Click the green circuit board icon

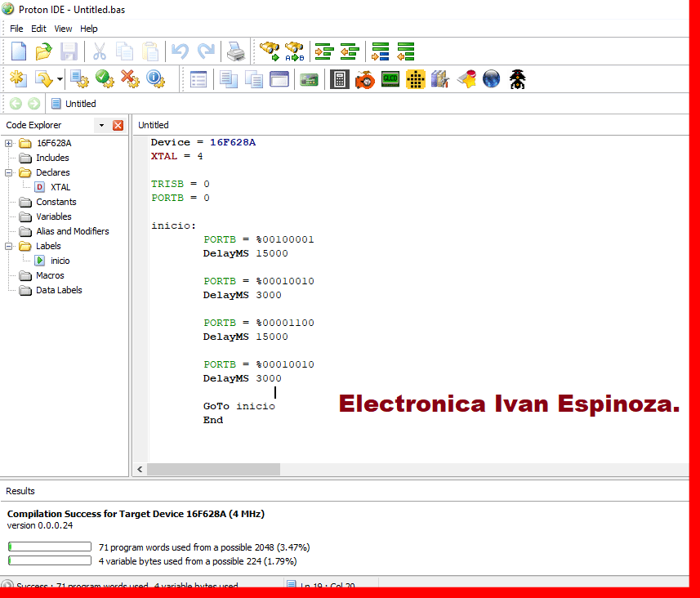click(309, 80)
